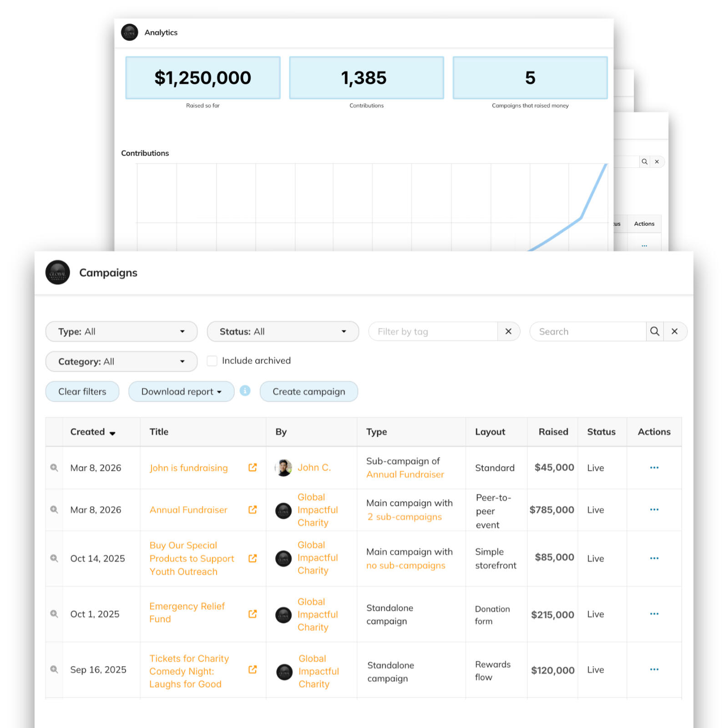Focus the campaigns Search input field
The width and height of the screenshot is (728, 728).
(x=588, y=332)
